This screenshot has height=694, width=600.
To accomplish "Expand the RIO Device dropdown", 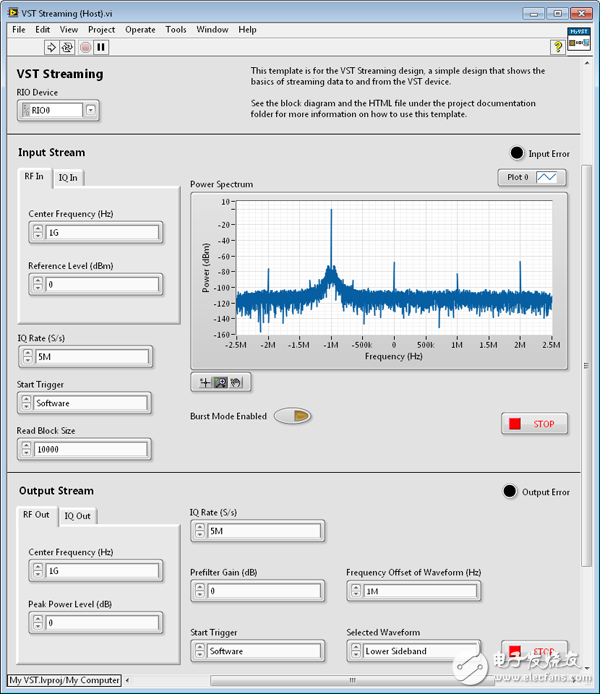I will [x=91, y=110].
